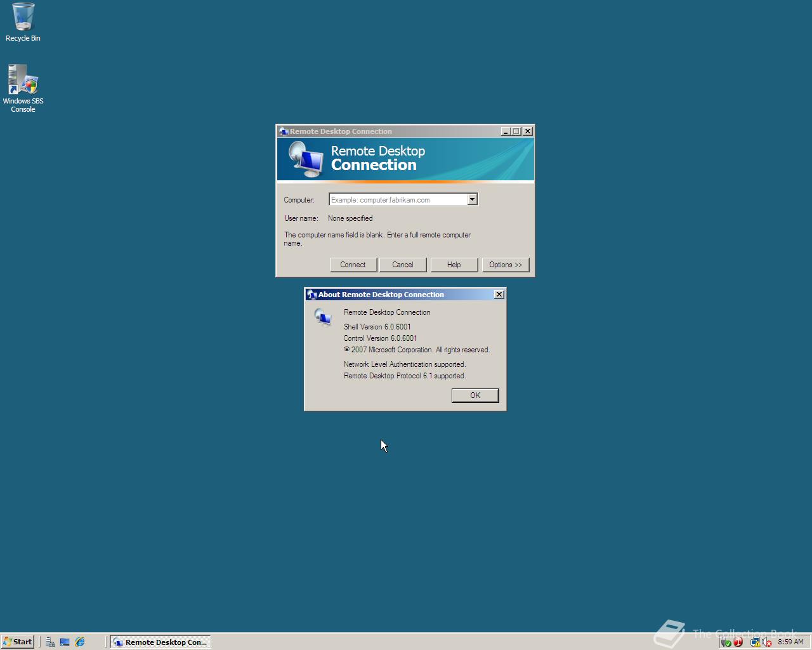Click the red alert tray icon
The height and width of the screenshot is (650, 812).
pos(738,642)
